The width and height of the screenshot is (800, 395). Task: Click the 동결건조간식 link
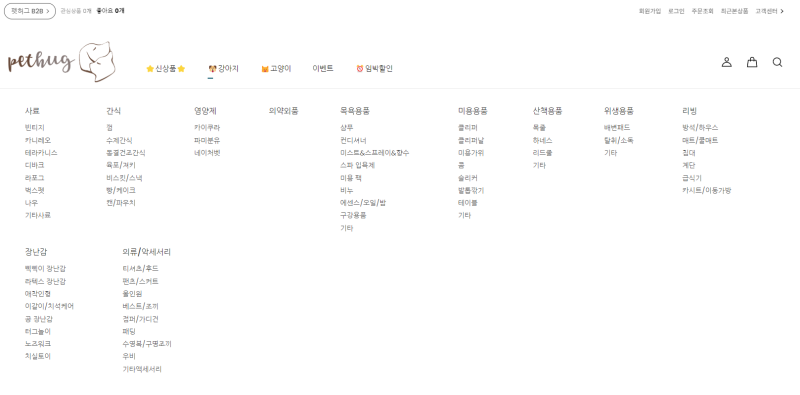click(x=126, y=153)
